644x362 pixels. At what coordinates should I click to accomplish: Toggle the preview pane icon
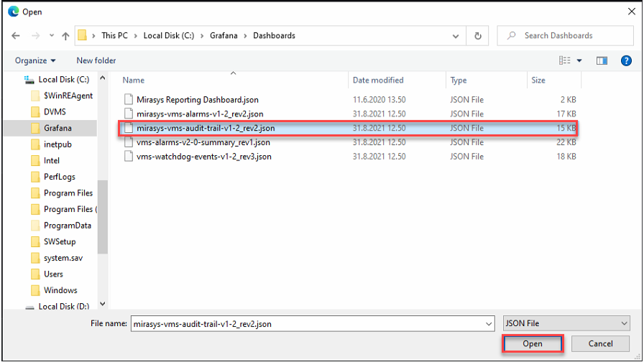pyautogui.click(x=602, y=61)
